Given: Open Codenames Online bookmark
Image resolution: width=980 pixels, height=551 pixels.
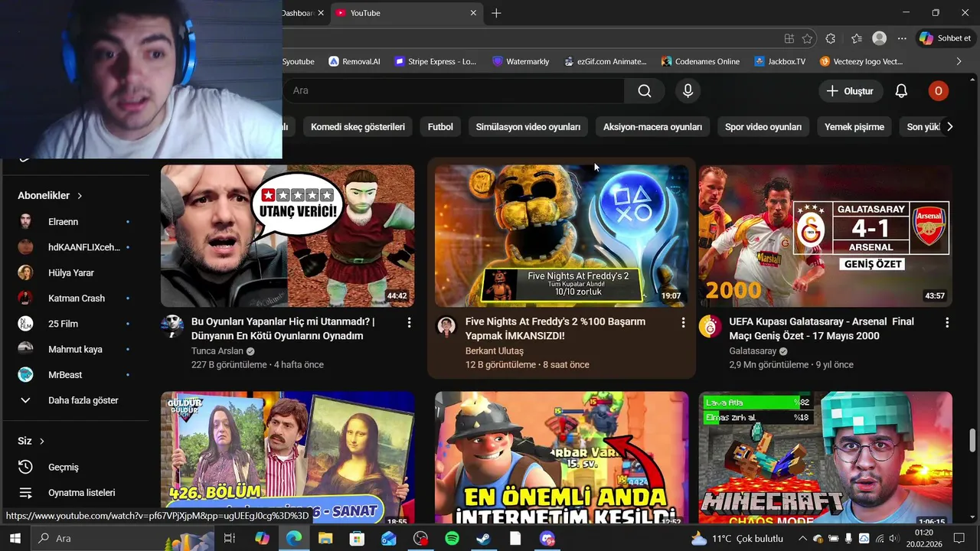Looking at the screenshot, I should [701, 61].
